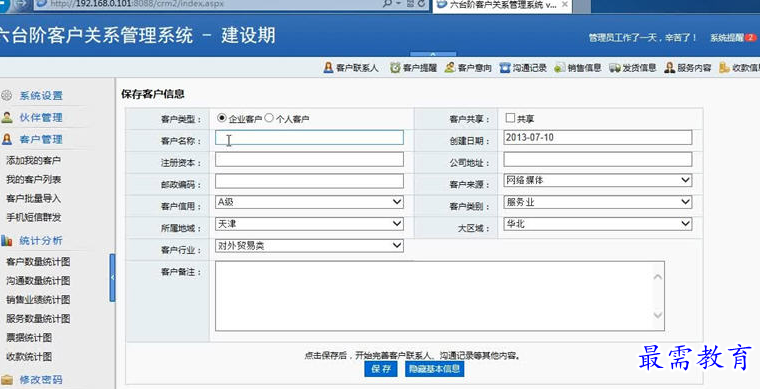Image resolution: width=760 pixels, height=389 pixels.
Task: Open 票据统计图 link
Action: 29,338
